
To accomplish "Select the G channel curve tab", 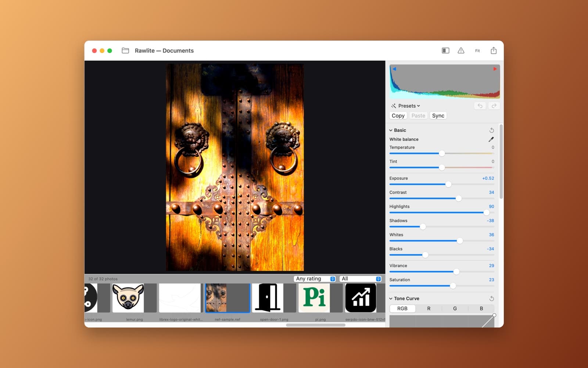I will click(x=455, y=308).
